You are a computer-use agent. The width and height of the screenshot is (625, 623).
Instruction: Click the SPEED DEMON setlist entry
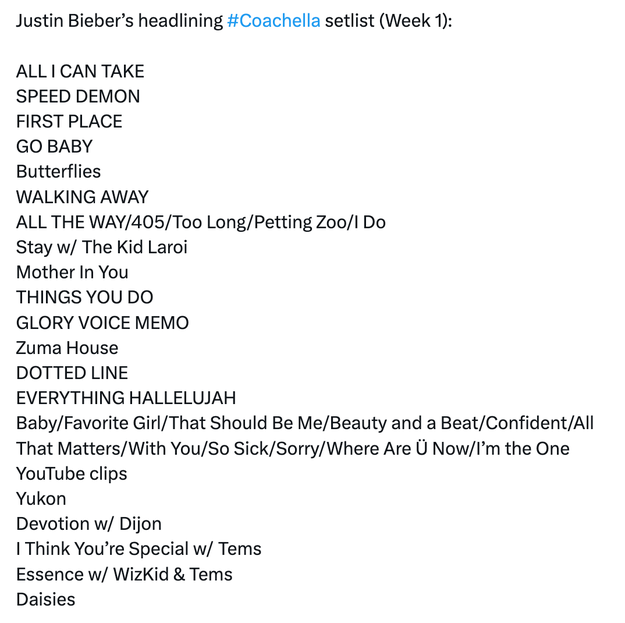[78, 96]
